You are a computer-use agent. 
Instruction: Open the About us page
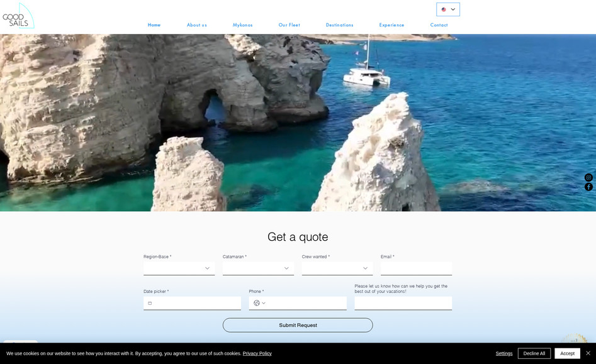click(x=196, y=25)
